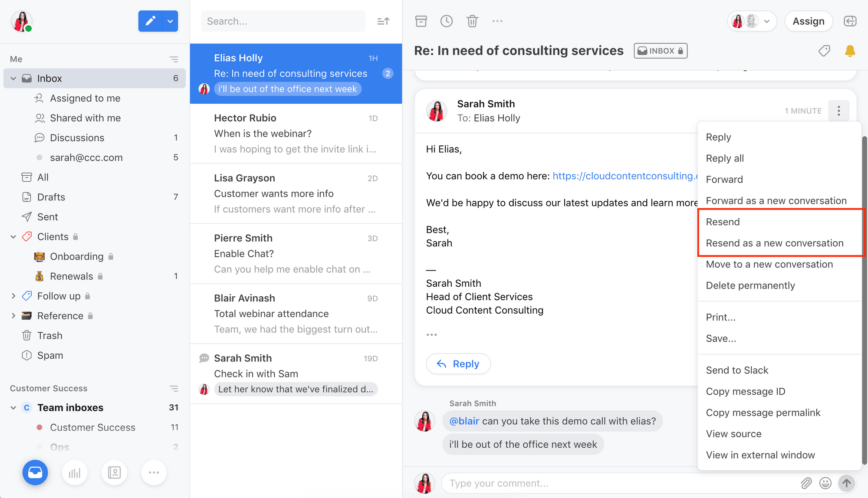This screenshot has height=498, width=868.
Task: Click the INBOX label badge
Action: coord(660,51)
